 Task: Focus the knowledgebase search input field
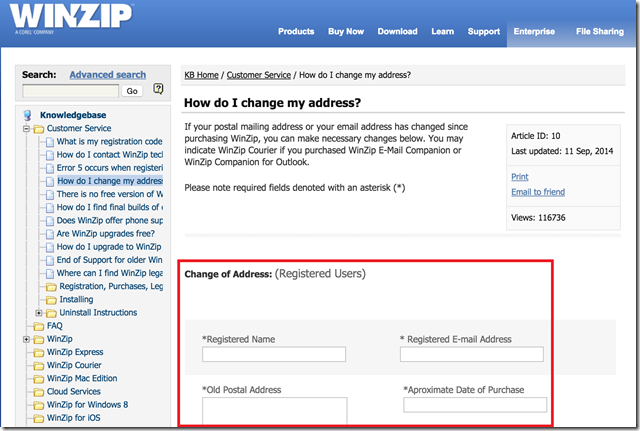click(71, 91)
